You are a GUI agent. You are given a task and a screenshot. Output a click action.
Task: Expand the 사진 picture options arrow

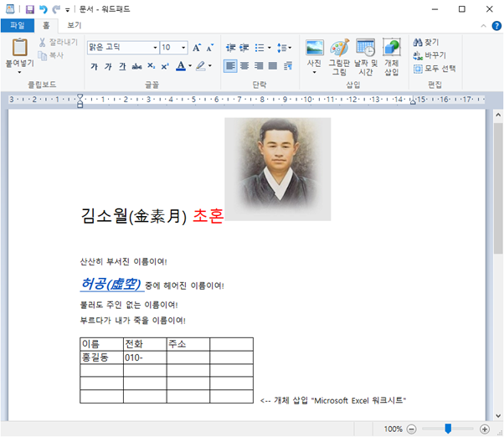click(x=314, y=72)
